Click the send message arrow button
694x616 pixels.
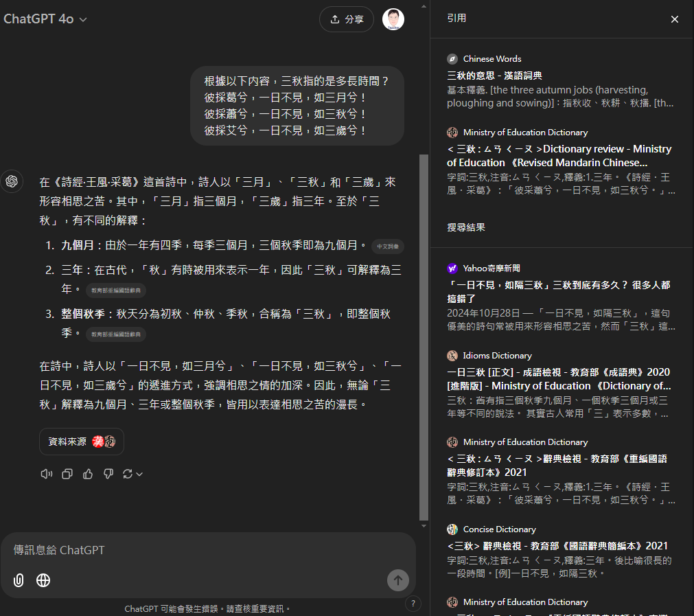(398, 580)
